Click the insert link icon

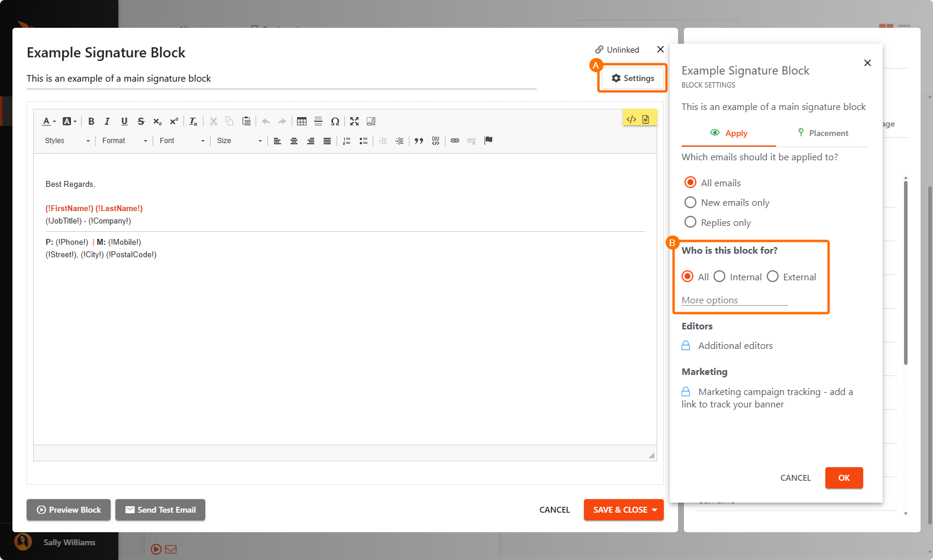pyautogui.click(x=455, y=141)
